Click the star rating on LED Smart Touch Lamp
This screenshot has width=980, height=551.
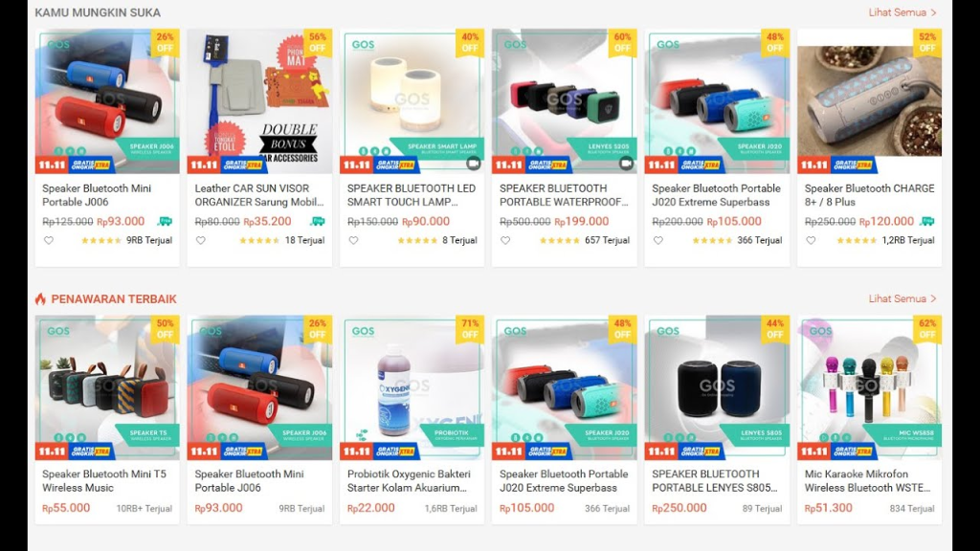[417, 240]
